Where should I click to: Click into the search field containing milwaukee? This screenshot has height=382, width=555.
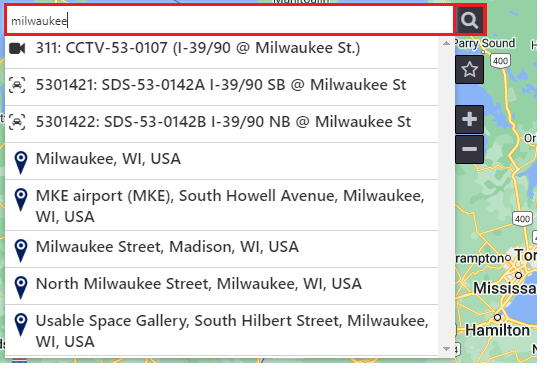click(x=230, y=21)
